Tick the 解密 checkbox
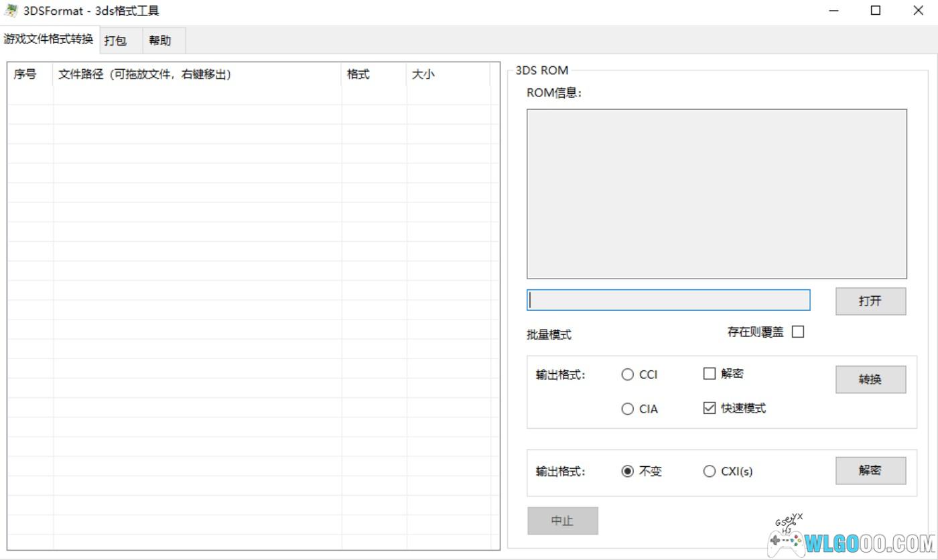Viewport: 938px width, 560px height. (710, 374)
